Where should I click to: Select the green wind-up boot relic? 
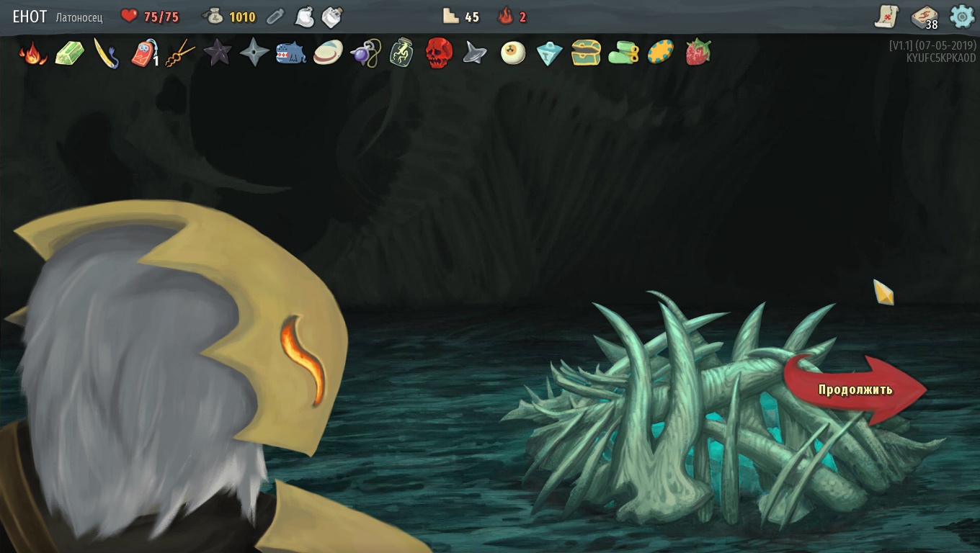[624, 53]
